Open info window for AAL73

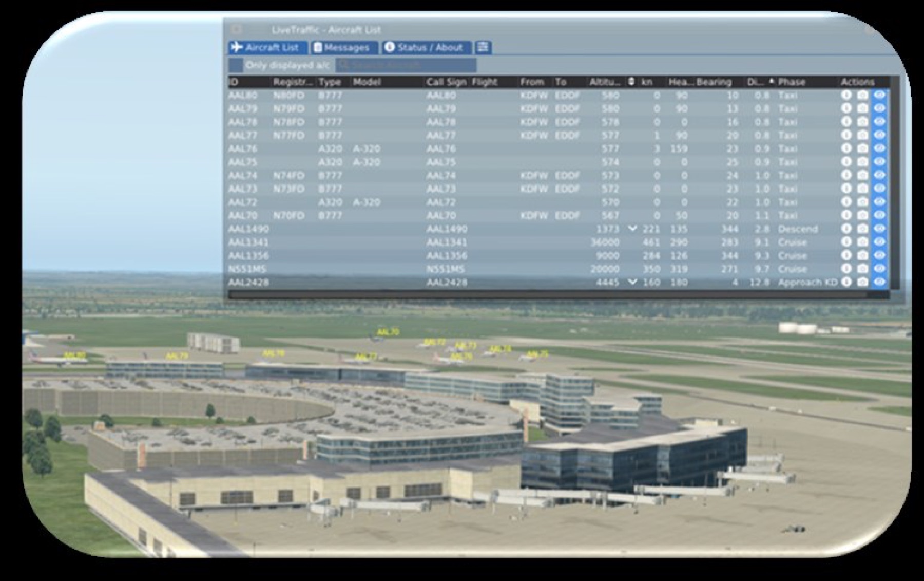pyautogui.click(x=846, y=189)
